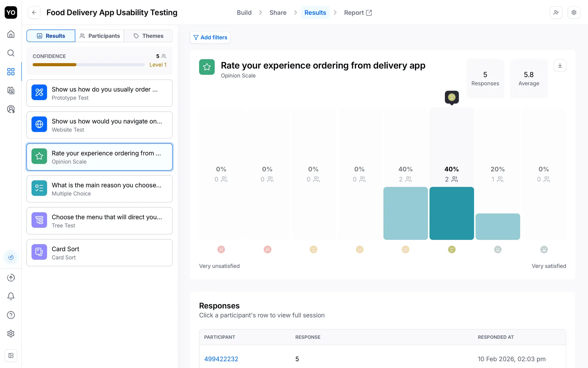The width and height of the screenshot is (588, 368).
Task: Switch to the Participants tab
Action: [x=100, y=36]
